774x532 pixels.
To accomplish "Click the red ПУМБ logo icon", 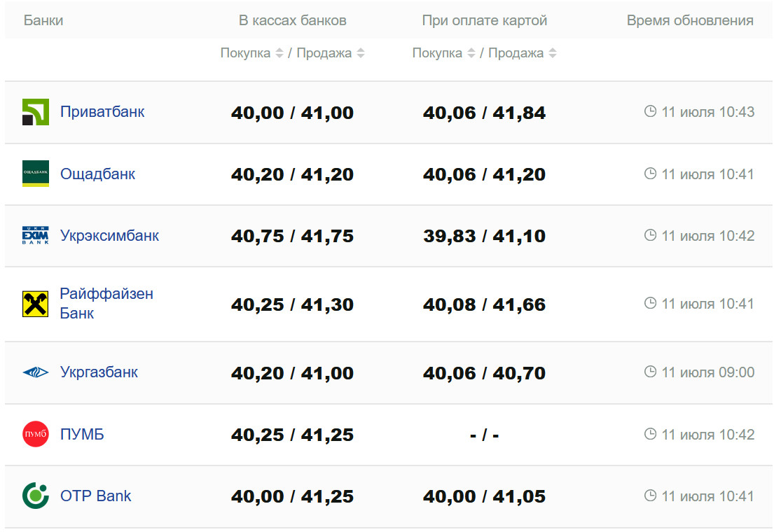I will (35, 435).
